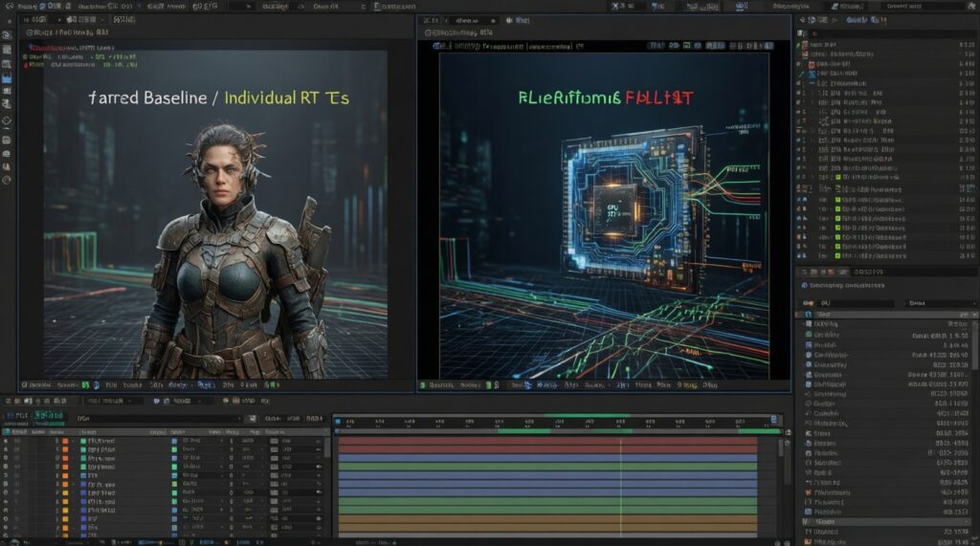Toggle the first green checkbox in right panel list

pos(837,177)
